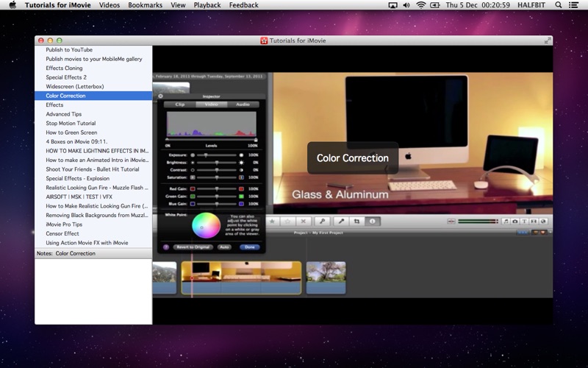
Task: Select 'Using Action Movie FX with iMovie'
Action: click(87, 243)
